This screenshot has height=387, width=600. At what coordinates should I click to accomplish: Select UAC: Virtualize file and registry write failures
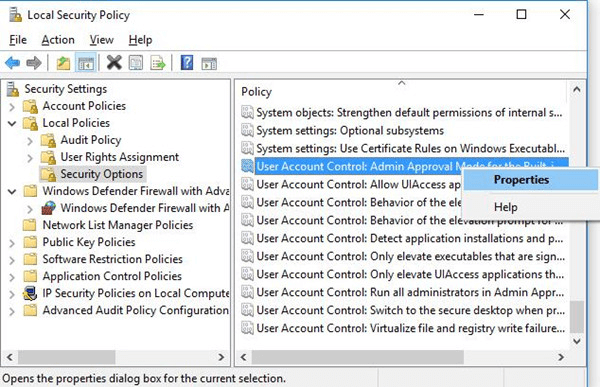(x=410, y=328)
